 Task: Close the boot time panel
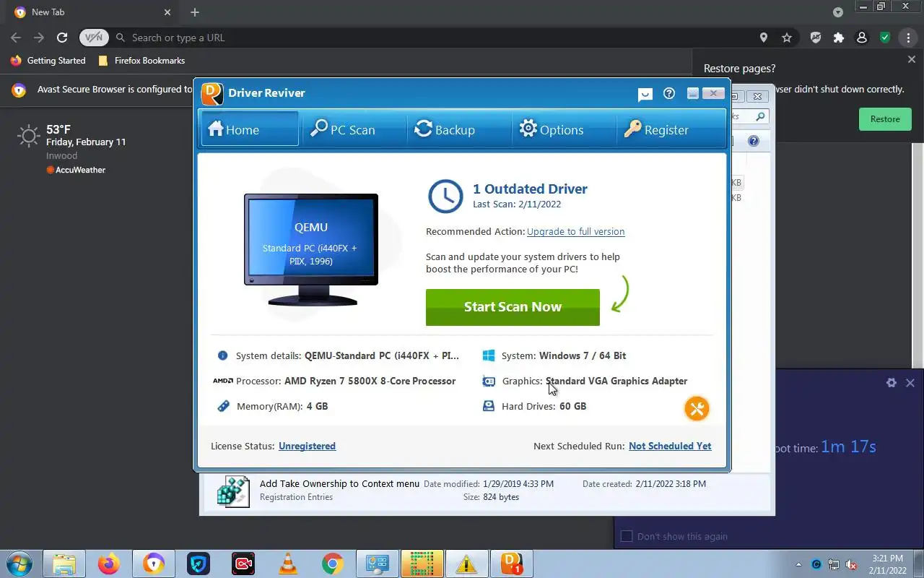click(910, 383)
